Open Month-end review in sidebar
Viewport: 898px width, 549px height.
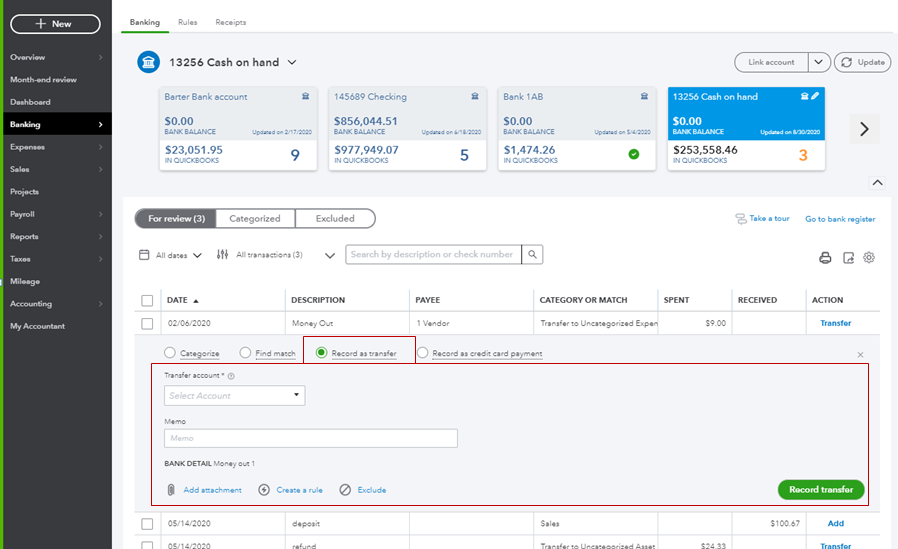[x=44, y=80]
